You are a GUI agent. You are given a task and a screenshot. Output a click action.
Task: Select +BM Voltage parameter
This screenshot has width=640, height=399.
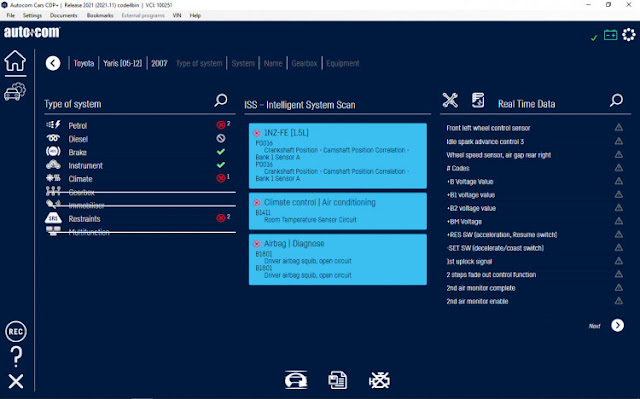point(464,222)
